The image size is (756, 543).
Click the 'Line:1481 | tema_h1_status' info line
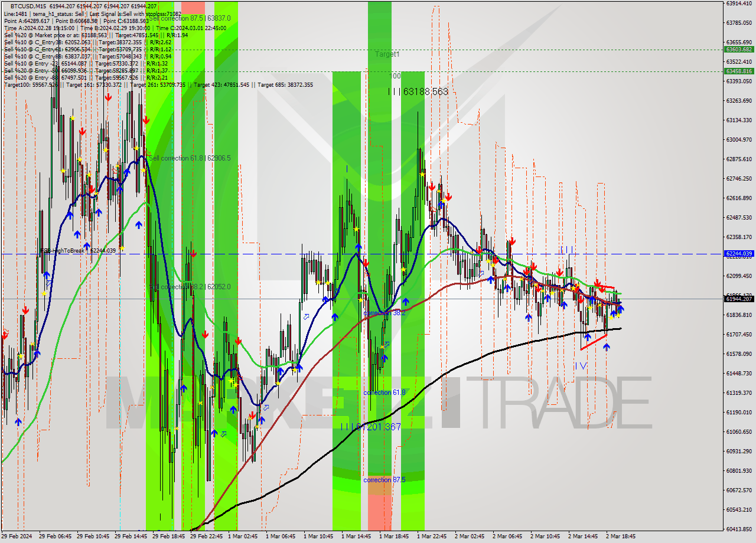coord(93,14)
